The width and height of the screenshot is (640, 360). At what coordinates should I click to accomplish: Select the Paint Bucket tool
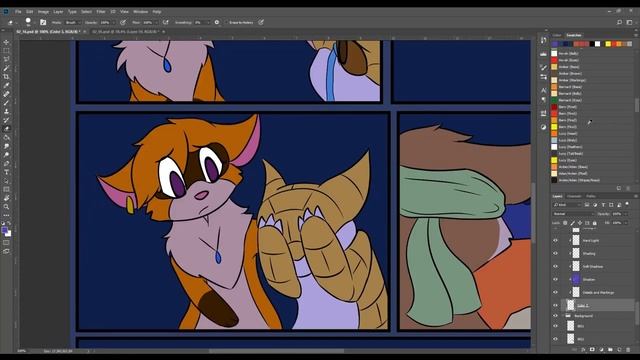point(6,138)
